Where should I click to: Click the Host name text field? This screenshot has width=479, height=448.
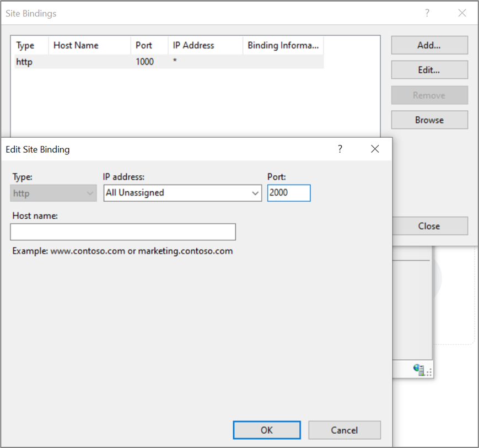123,232
